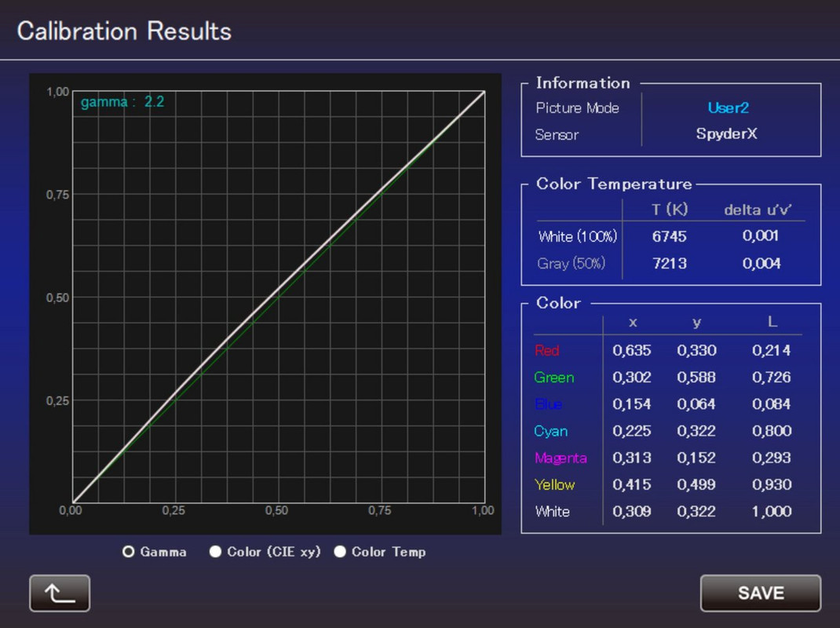Image resolution: width=840 pixels, height=628 pixels.
Task: Click the User2 picture mode value
Action: point(728,108)
